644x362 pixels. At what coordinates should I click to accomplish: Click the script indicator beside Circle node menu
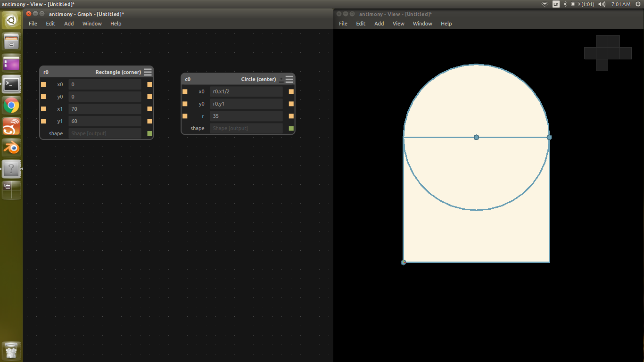click(x=281, y=79)
